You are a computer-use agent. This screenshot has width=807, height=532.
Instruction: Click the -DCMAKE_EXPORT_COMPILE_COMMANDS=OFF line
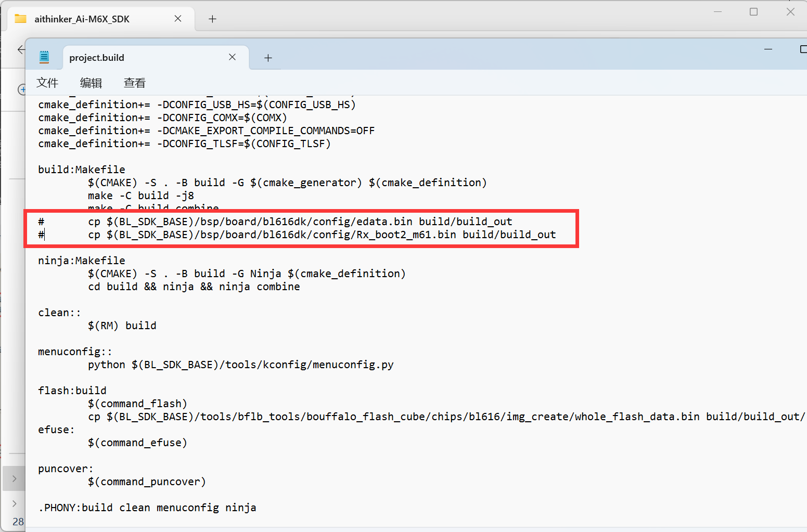206,131
